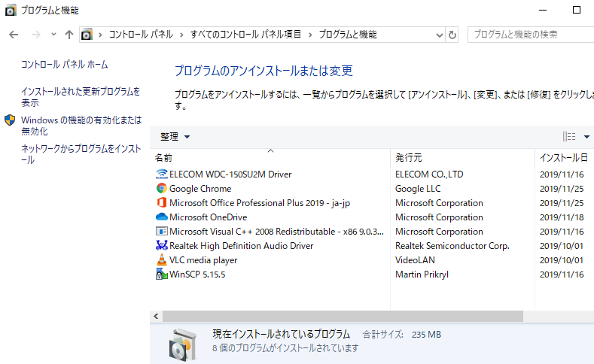The image size is (594, 364).
Task: Click the Microsoft OneDrive cloud icon
Action: coord(162,217)
